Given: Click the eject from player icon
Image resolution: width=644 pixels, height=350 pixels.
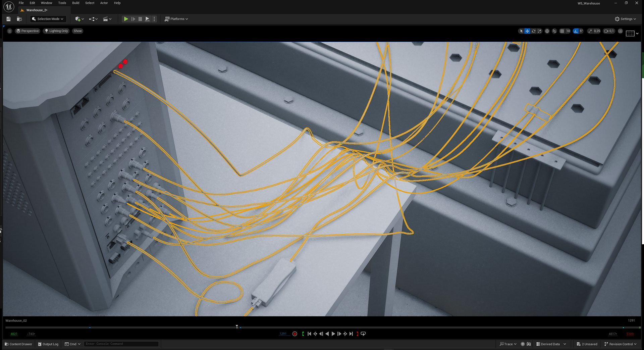Looking at the screenshot, I should tap(147, 19).
